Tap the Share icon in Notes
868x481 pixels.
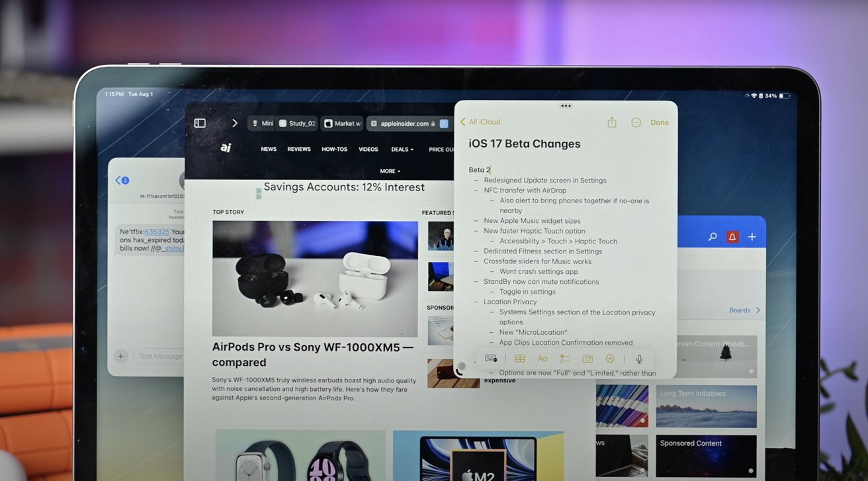[612, 122]
